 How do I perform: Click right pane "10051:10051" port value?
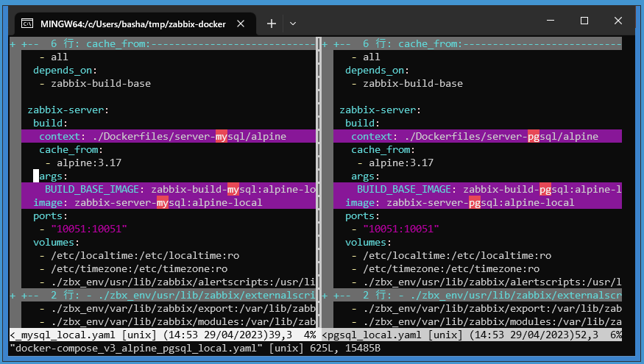[401, 229]
